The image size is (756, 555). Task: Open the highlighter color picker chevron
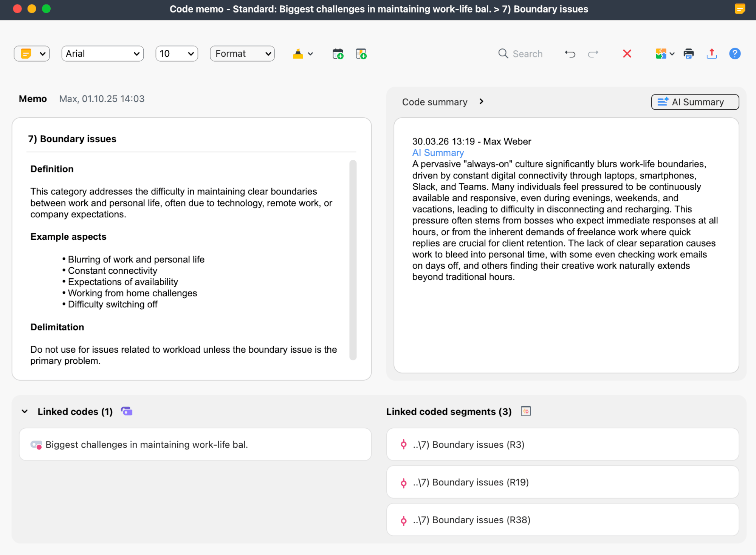310,53
